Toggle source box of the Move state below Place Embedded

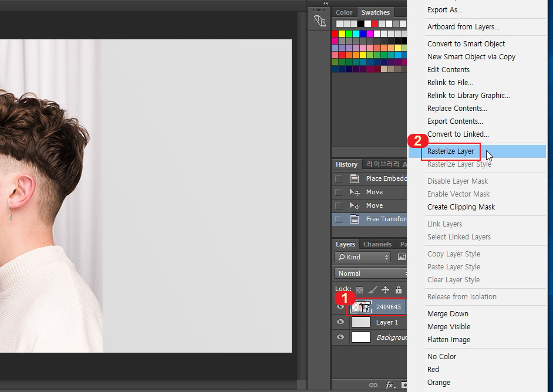339,192
